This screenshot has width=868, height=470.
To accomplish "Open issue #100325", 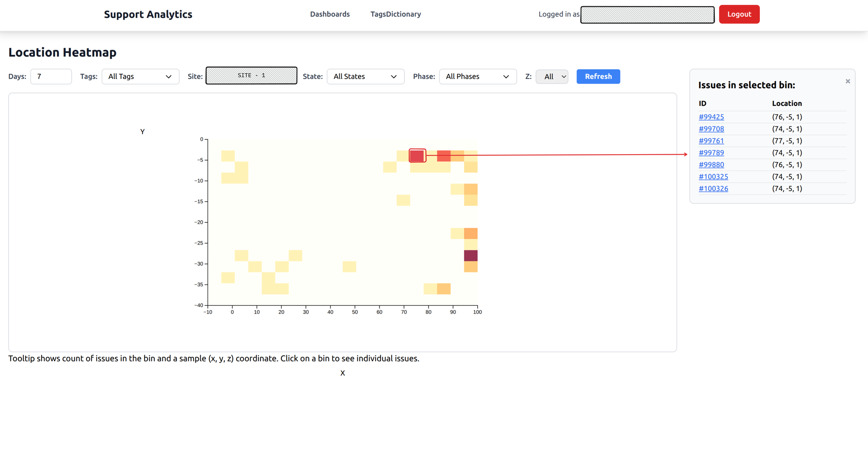I will coord(713,176).
